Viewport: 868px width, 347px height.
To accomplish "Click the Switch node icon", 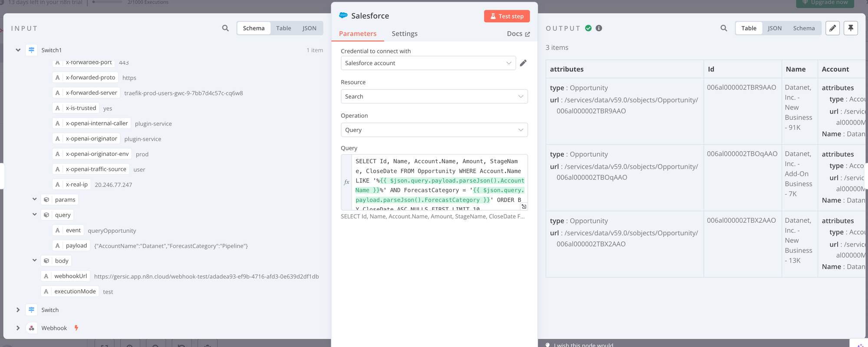I will coord(32,310).
